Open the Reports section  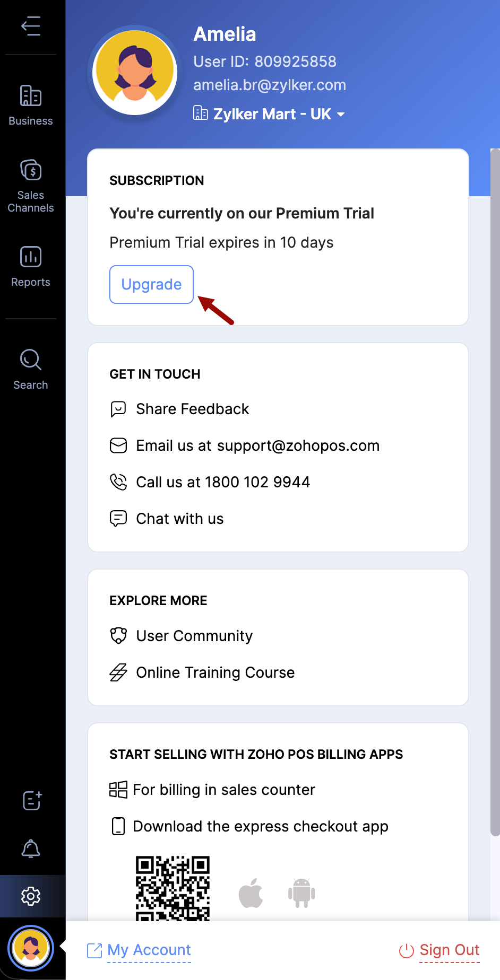click(31, 267)
